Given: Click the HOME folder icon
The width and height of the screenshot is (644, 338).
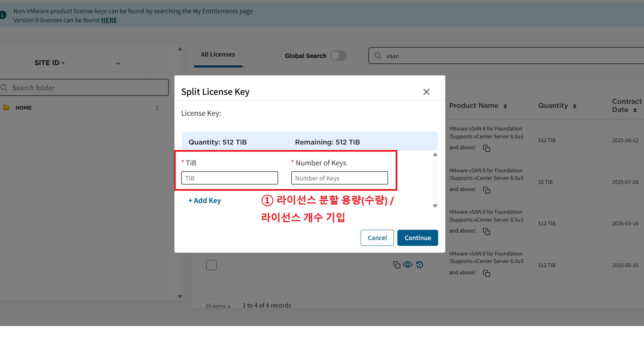Looking at the screenshot, I should click(x=6, y=108).
